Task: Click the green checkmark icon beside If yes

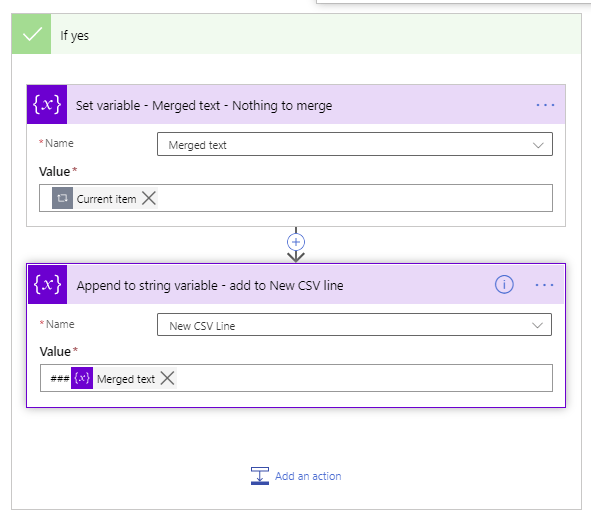Action: point(31,34)
